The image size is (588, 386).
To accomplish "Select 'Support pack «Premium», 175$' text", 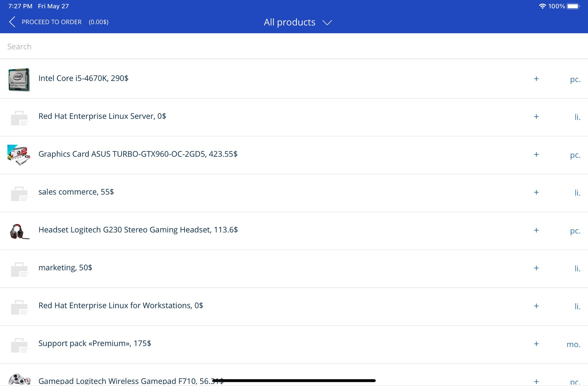I will (95, 344).
